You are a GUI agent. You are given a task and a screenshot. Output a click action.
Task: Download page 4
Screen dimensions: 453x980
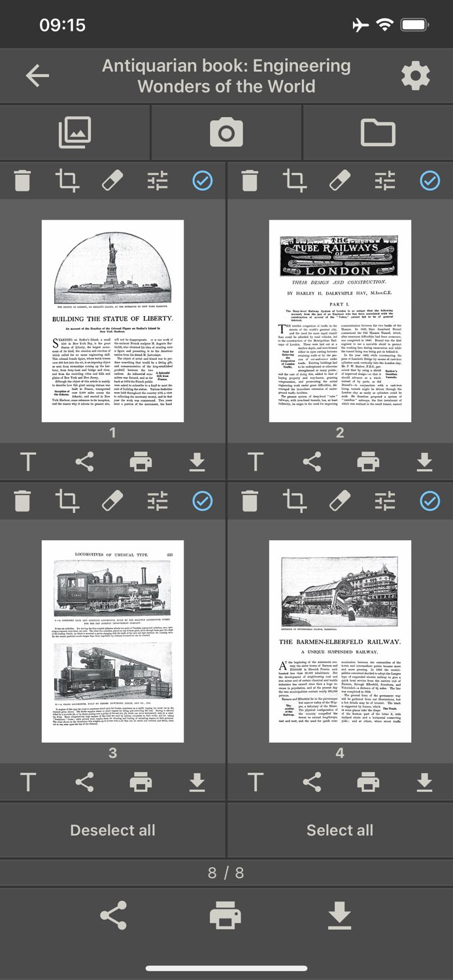tap(424, 782)
